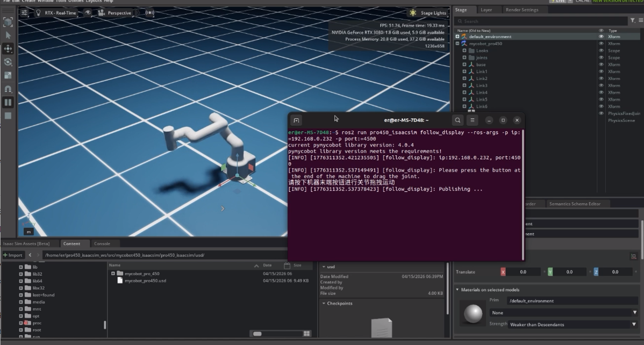Click the Import button
The width and height of the screenshot is (644, 345).
tap(13, 255)
